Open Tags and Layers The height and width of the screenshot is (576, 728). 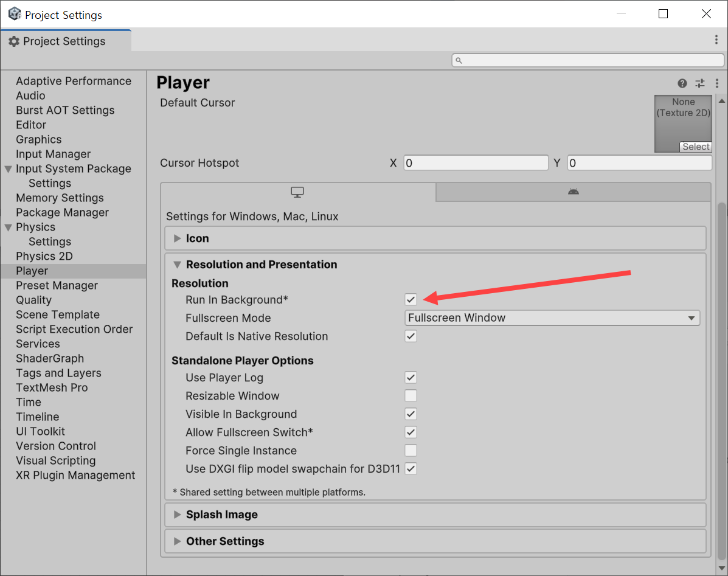pos(58,373)
